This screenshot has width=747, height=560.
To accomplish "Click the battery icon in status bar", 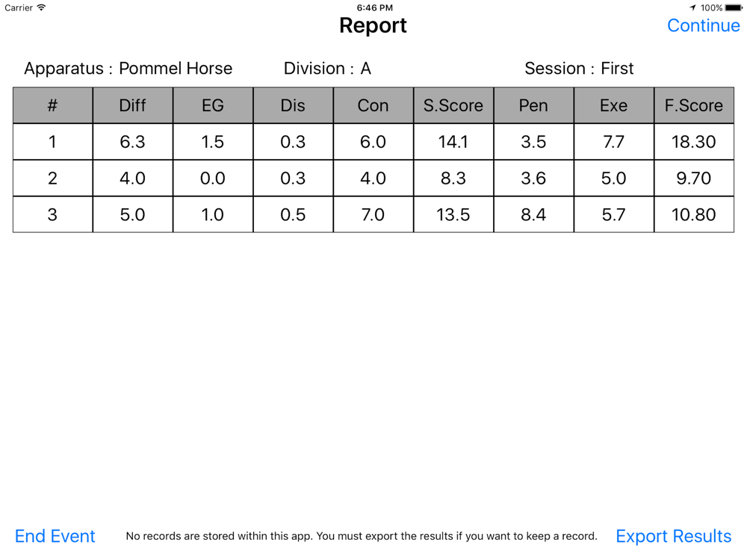I will tap(734, 7).
